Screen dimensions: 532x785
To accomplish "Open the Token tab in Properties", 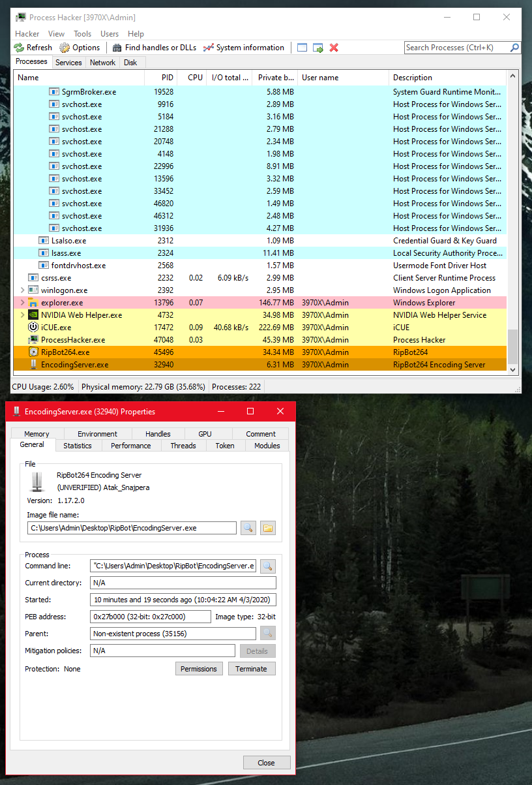I will 225,446.
